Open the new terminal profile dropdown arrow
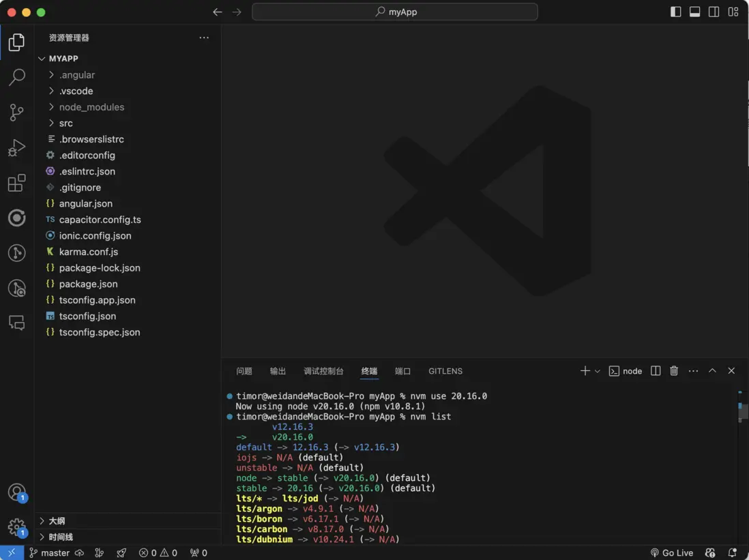 tap(598, 371)
